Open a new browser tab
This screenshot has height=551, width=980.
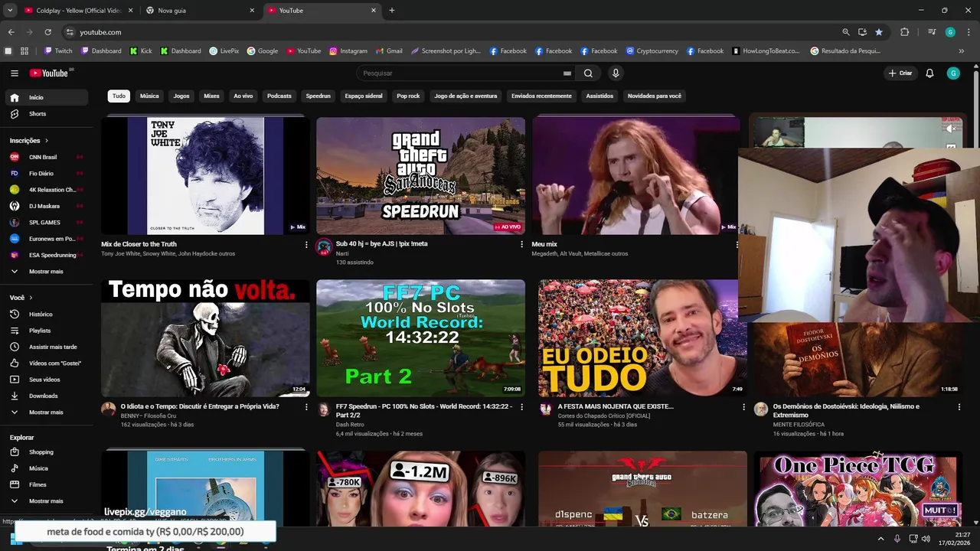point(392,11)
